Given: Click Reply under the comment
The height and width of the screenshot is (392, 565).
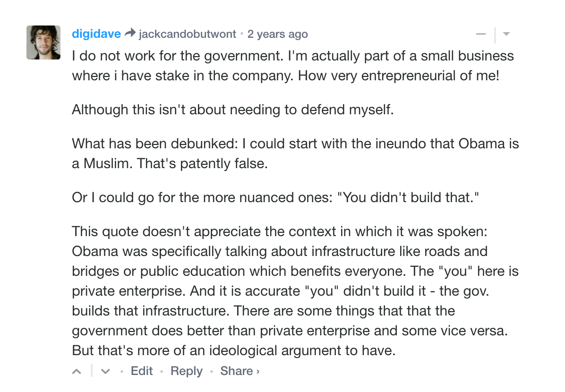Looking at the screenshot, I should (186, 371).
